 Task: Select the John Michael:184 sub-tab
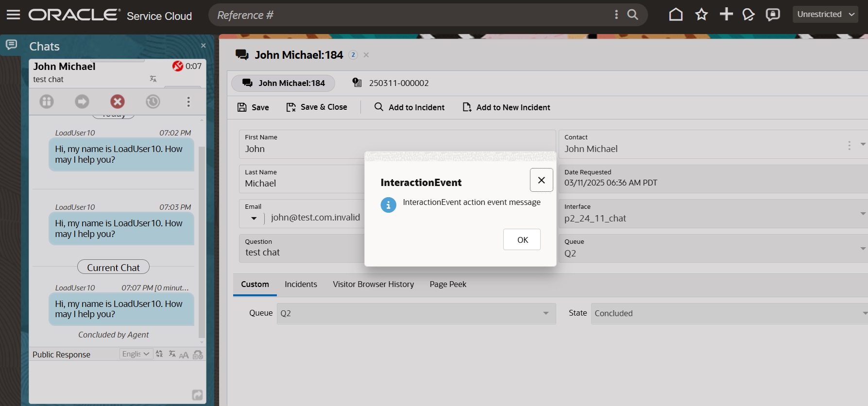(x=283, y=83)
